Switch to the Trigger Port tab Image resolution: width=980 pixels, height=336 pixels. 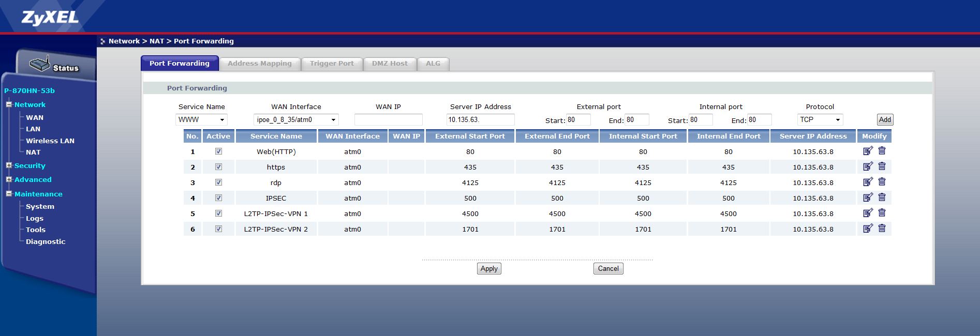click(332, 64)
